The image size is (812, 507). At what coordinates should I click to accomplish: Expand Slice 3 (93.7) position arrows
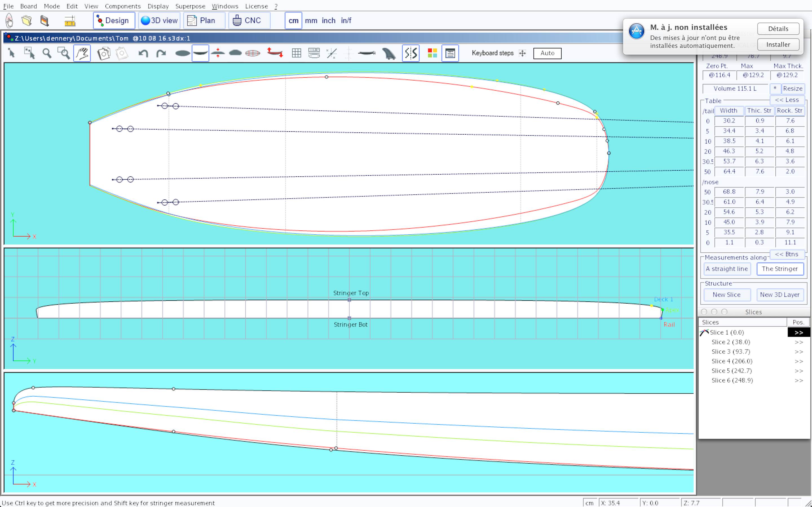(x=798, y=352)
